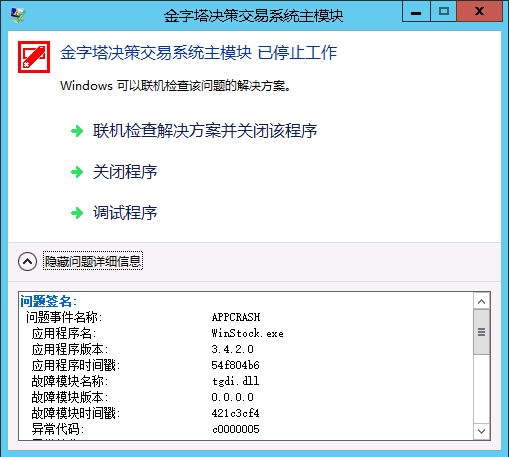Maximize the crash dialog window
Viewport: 509px width, 457px height.
tap(444, 12)
